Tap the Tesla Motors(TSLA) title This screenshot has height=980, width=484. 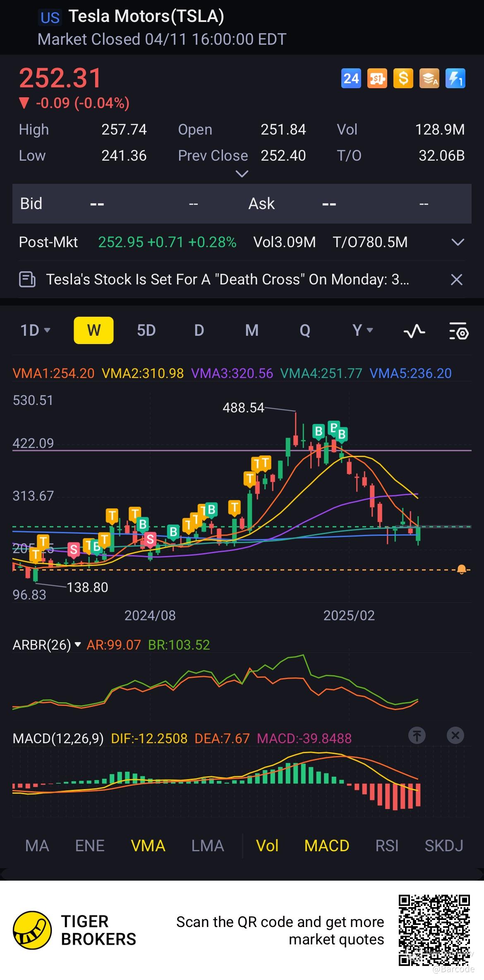[146, 16]
